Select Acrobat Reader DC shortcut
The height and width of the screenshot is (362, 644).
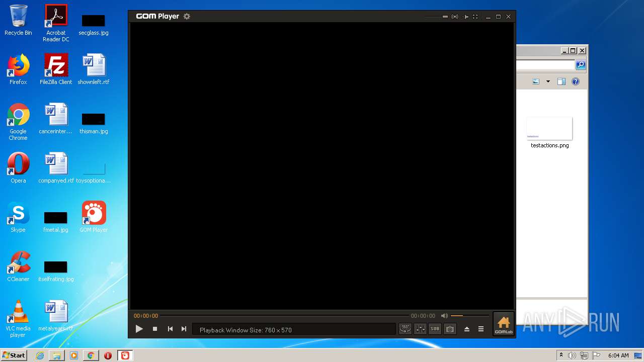click(x=56, y=23)
